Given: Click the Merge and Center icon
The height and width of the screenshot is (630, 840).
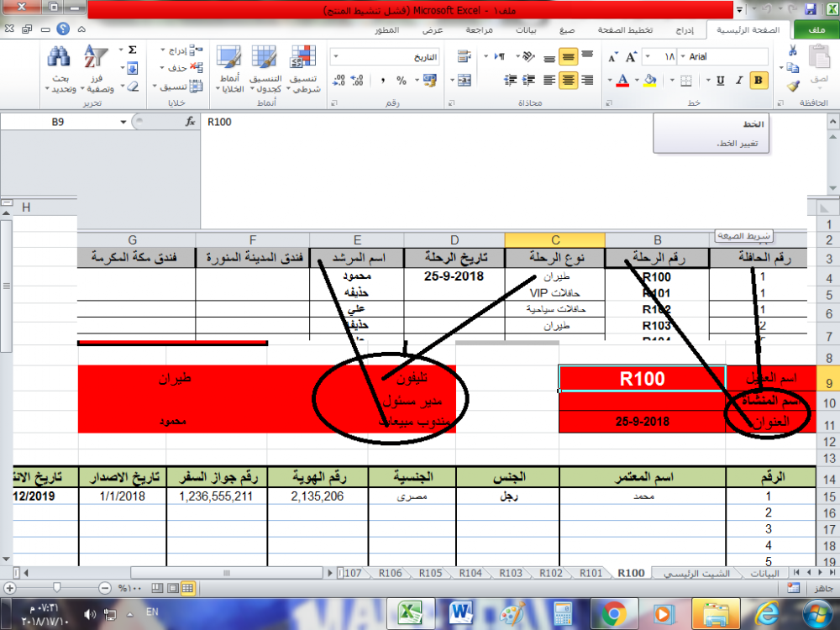Looking at the screenshot, I should click(x=464, y=81).
